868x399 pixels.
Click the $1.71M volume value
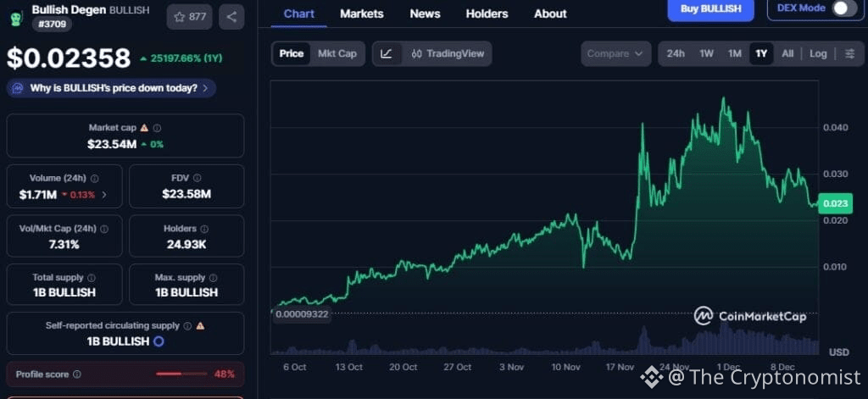click(x=37, y=195)
